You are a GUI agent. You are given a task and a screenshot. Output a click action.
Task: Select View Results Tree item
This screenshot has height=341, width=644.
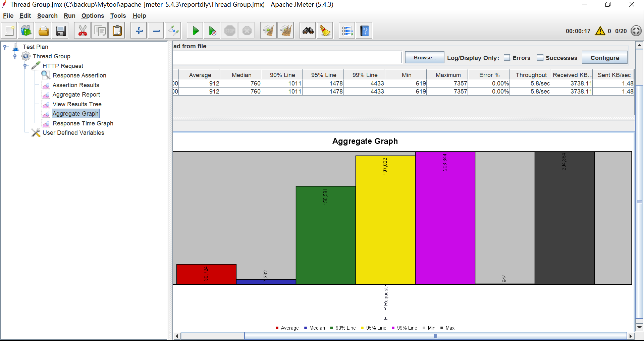tap(77, 104)
